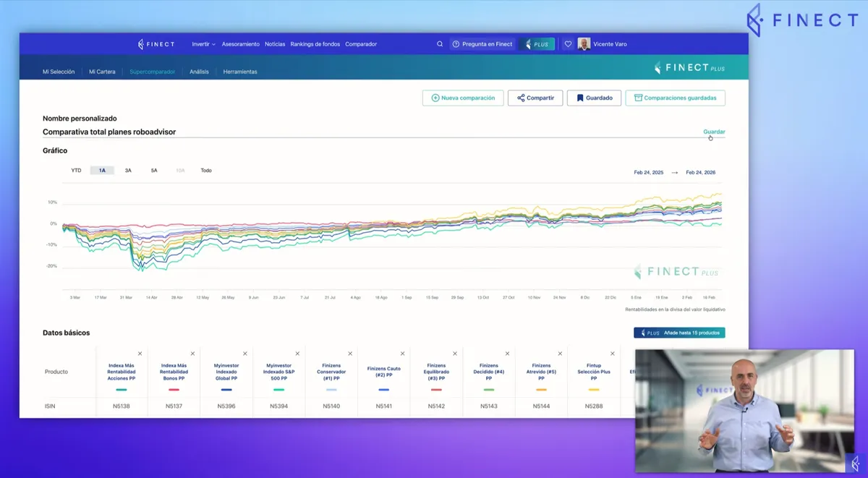Switch to Mi Selección tab

tap(59, 72)
